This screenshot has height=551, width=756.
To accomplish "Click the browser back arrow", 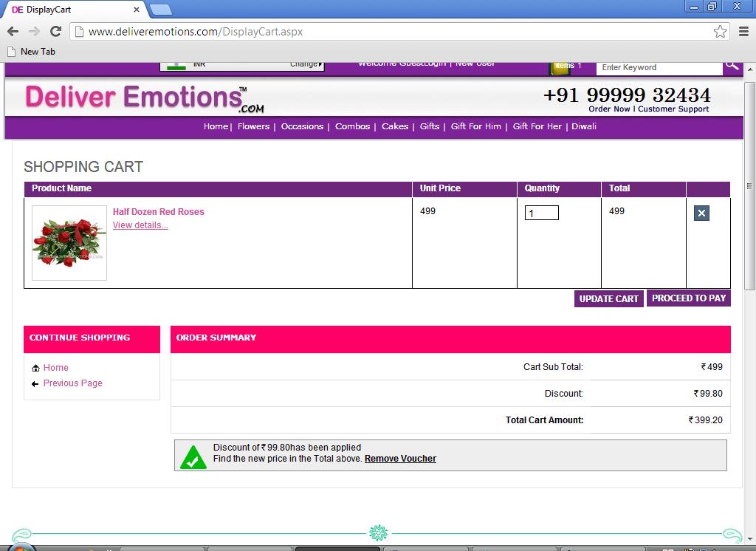I will (x=13, y=31).
